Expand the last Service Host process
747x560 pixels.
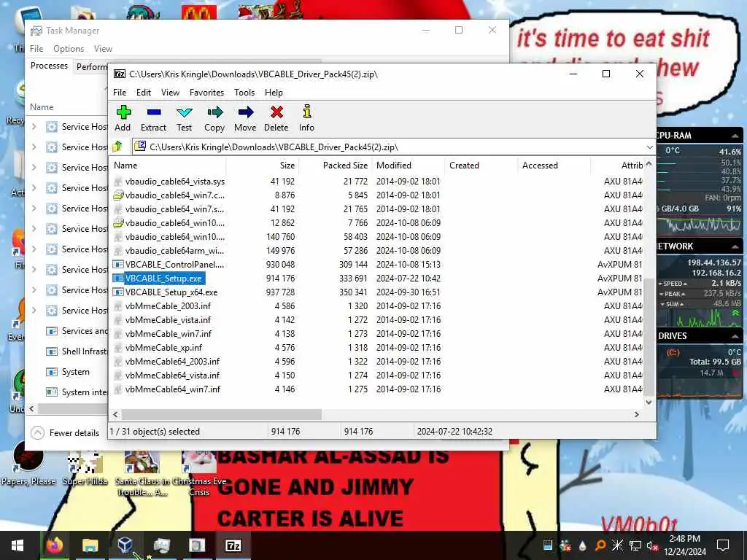pyautogui.click(x=34, y=311)
